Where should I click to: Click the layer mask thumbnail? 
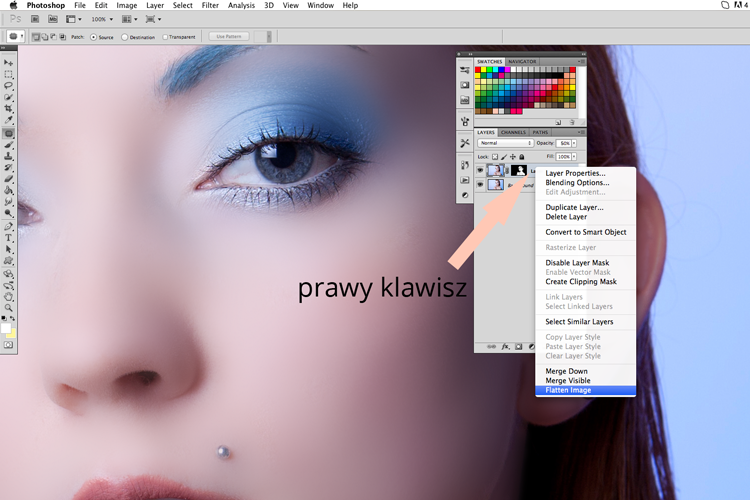[519, 170]
